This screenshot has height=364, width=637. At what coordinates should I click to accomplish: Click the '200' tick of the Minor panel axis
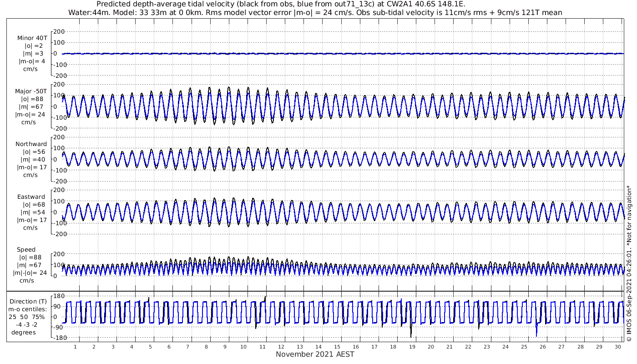[x=60, y=31]
